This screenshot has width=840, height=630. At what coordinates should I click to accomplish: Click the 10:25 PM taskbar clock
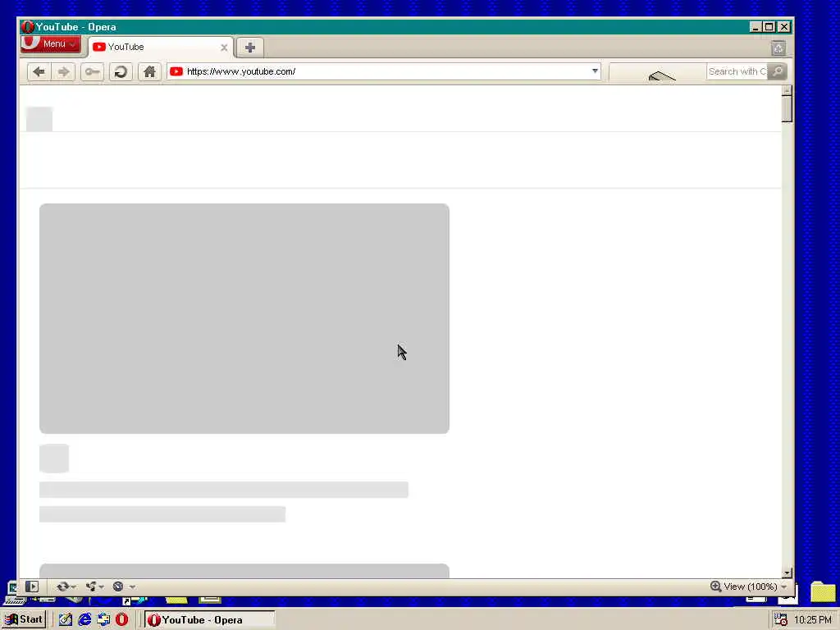(813, 620)
